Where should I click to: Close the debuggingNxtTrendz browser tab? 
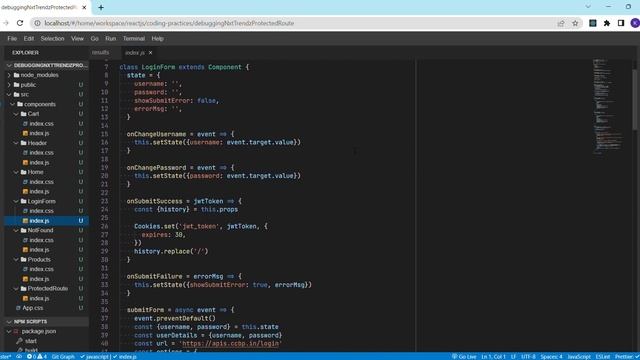click(84, 7)
